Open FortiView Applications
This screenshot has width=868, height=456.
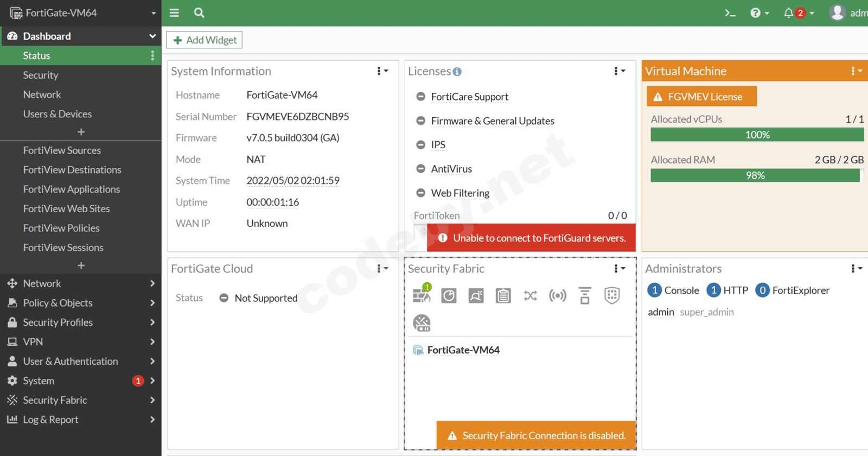point(81,189)
